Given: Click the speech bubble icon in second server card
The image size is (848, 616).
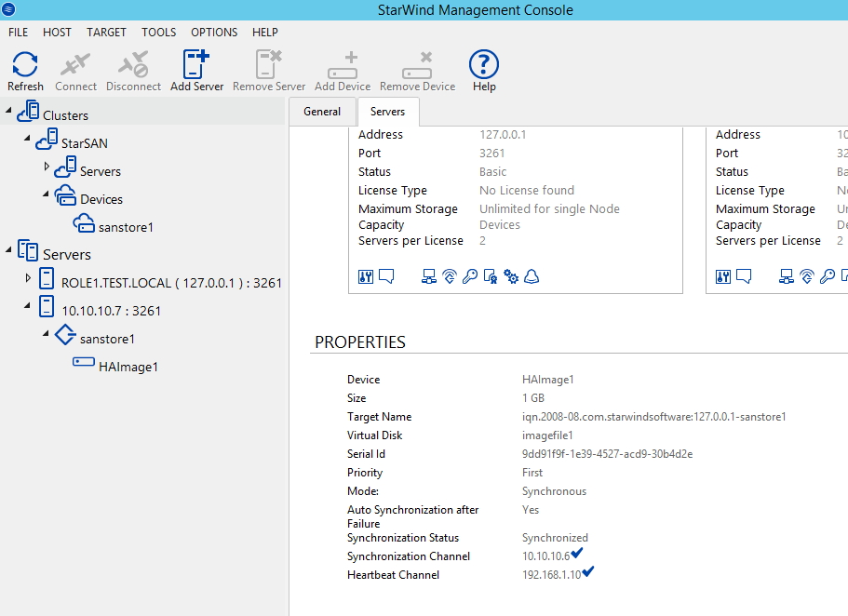Looking at the screenshot, I should coord(744,277).
